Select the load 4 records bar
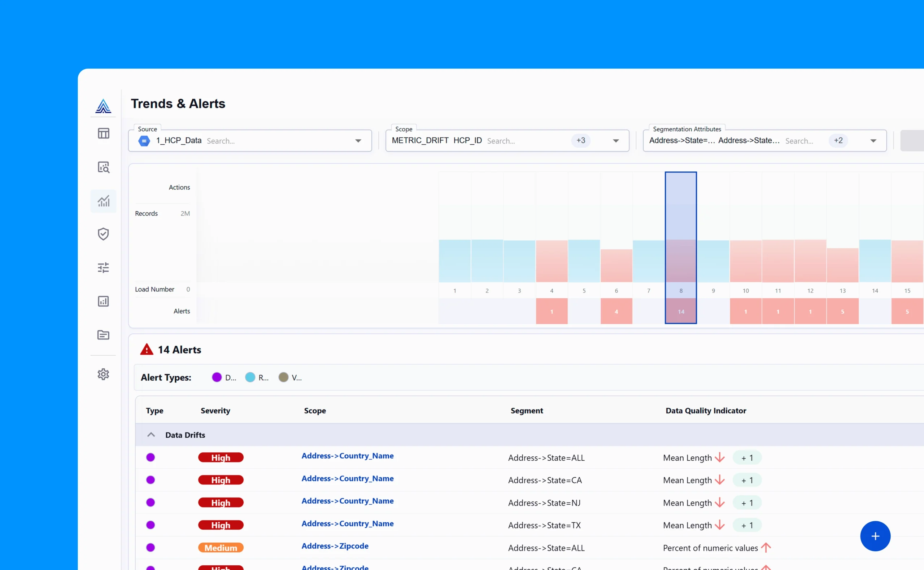The height and width of the screenshot is (570, 924). [x=552, y=261]
